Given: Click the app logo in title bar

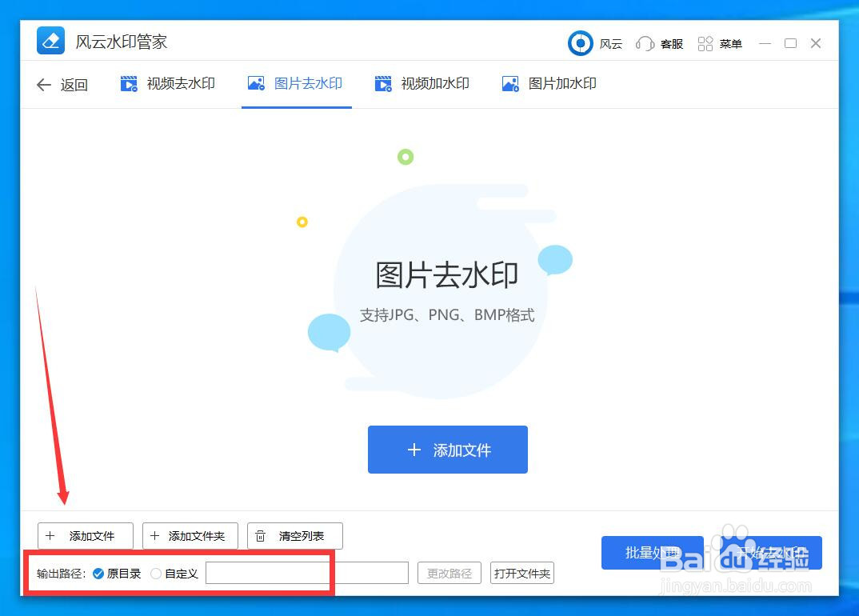Looking at the screenshot, I should 50,41.
